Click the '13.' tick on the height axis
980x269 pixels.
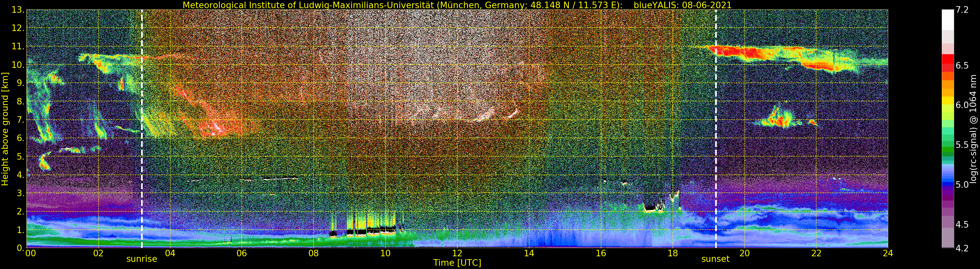pyautogui.click(x=18, y=10)
